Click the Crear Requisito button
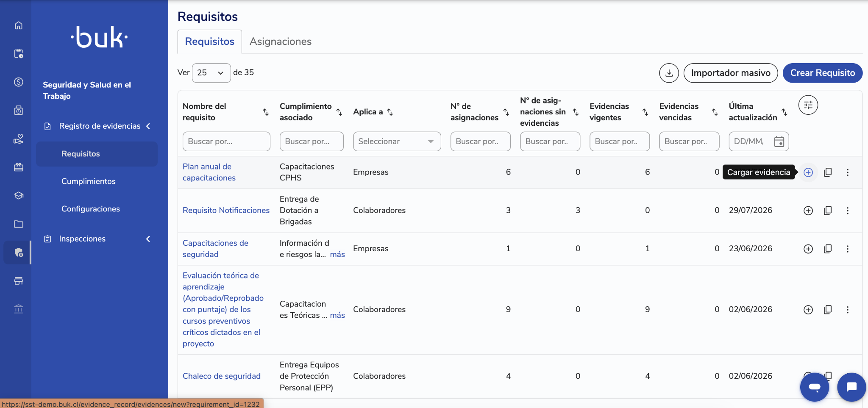The image size is (868, 408). (823, 73)
